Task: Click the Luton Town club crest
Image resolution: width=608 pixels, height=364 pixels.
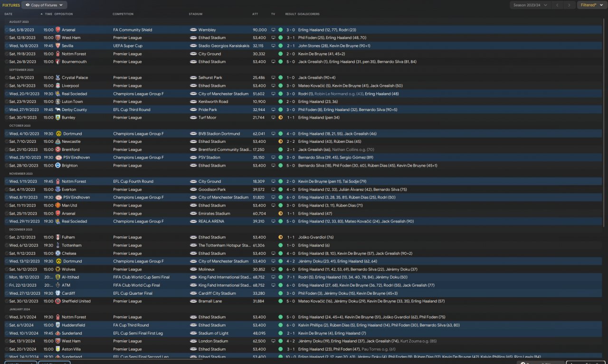Action: pos(58,102)
